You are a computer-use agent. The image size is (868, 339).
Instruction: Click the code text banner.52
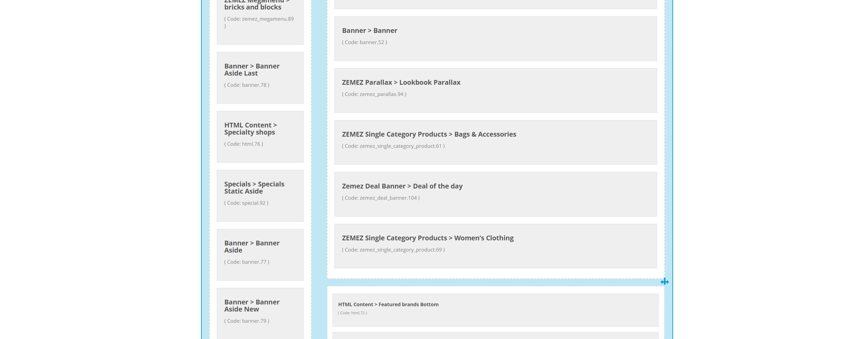click(364, 42)
